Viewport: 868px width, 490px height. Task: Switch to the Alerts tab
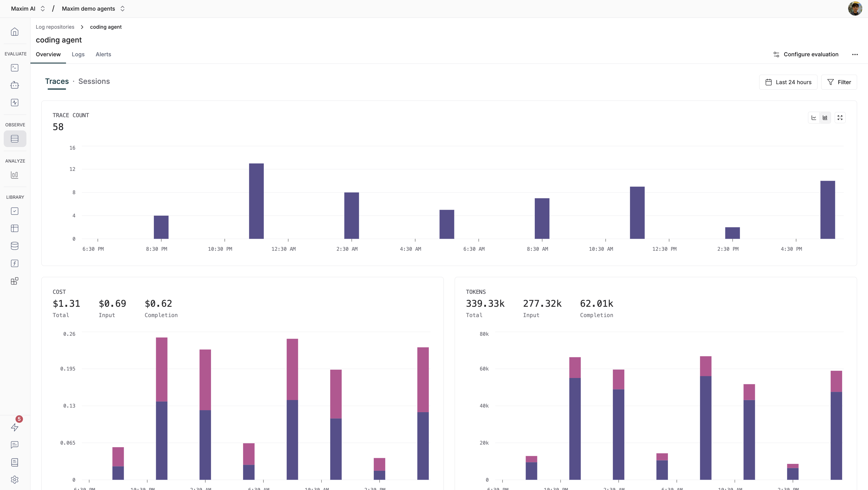click(x=103, y=54)
